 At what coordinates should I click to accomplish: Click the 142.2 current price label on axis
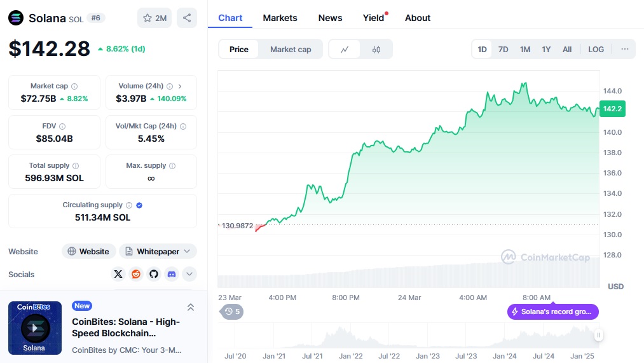[612, 109]
